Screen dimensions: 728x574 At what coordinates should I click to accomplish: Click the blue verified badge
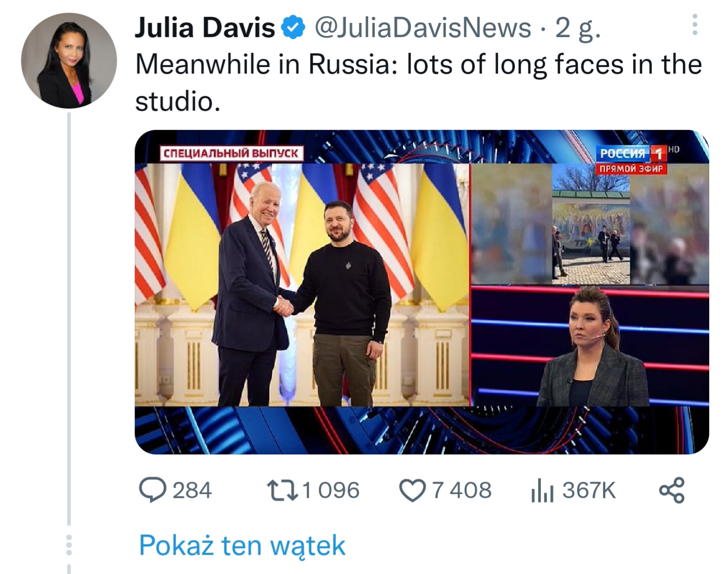[x=293, y=27]
